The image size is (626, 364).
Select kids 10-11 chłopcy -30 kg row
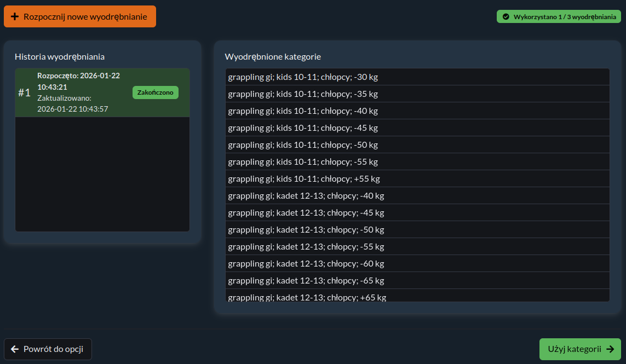417,77
